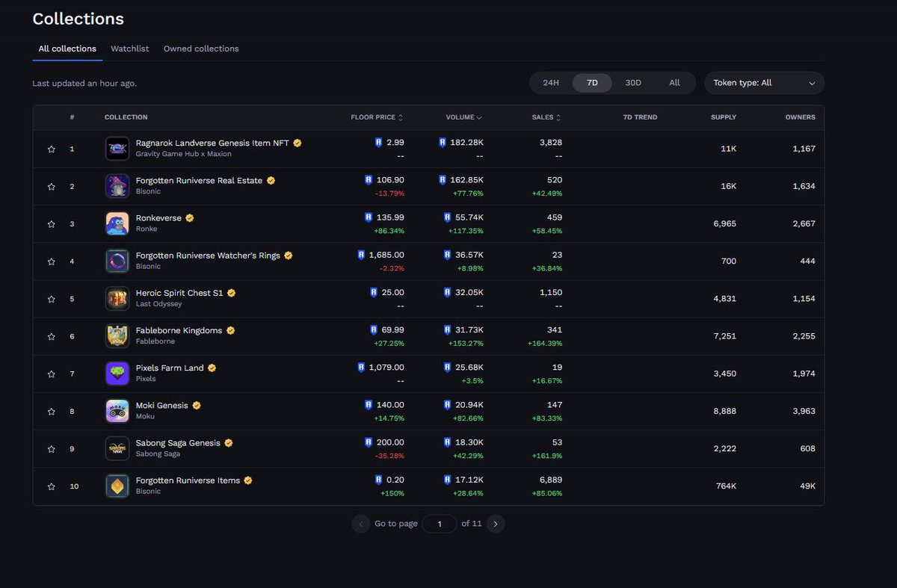Click the '-35.28%' floor price change
The height and width of the screenshot is (588, 897).
click(x=389, y=456)
